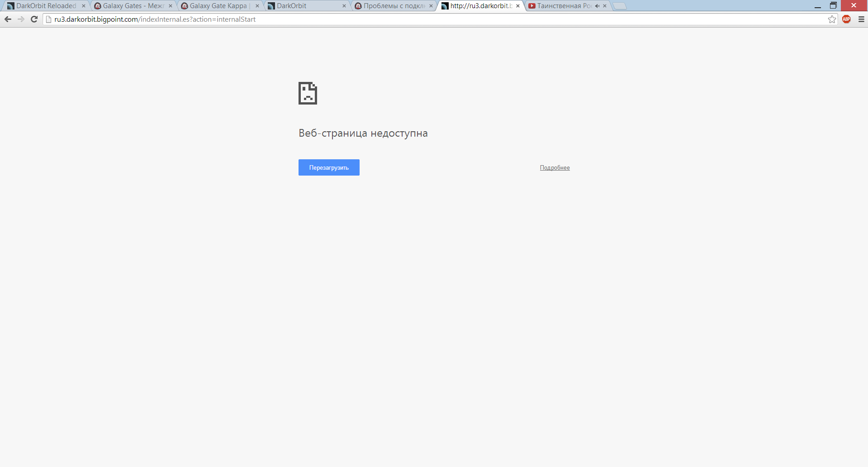Click the page icon in address bar
This screenshot has width=868, height=467.
[x=49, y=19]
